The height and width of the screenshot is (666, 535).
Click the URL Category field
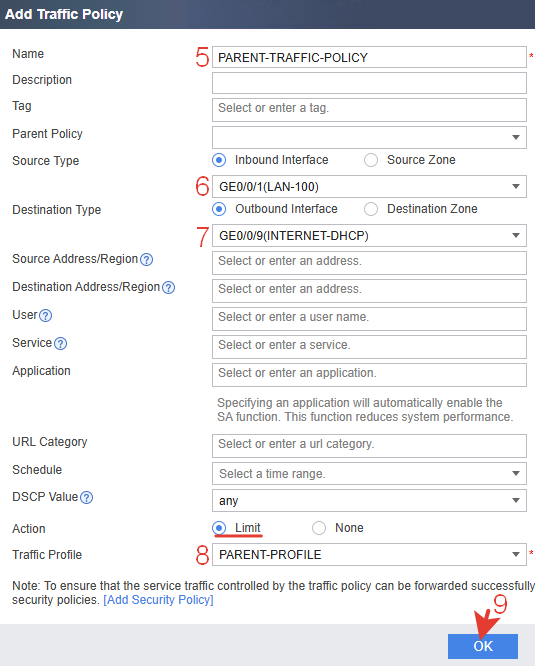[x=369, y=446]
